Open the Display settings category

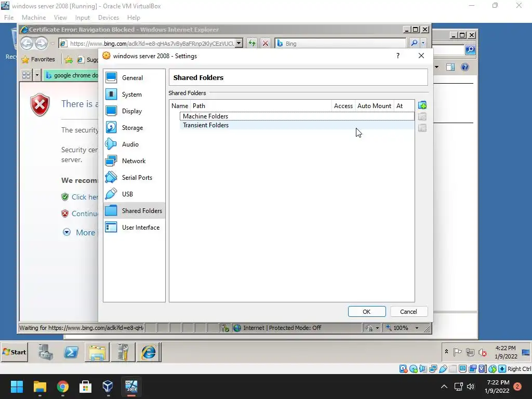tap(134, 111)
